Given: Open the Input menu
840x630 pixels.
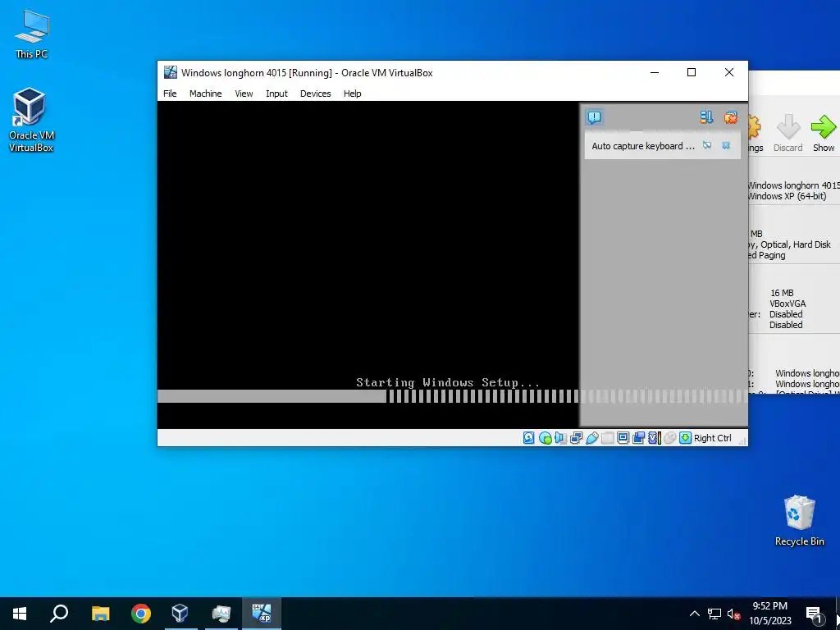Looking at the screenshot, I should (x=276, y=94).
